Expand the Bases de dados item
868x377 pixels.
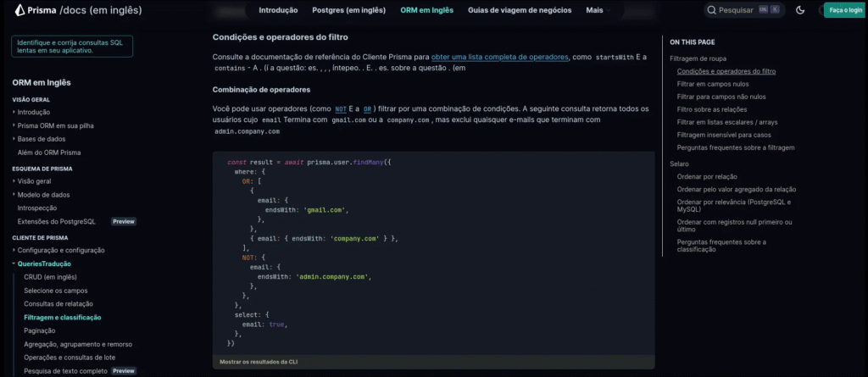pos(42,139)
